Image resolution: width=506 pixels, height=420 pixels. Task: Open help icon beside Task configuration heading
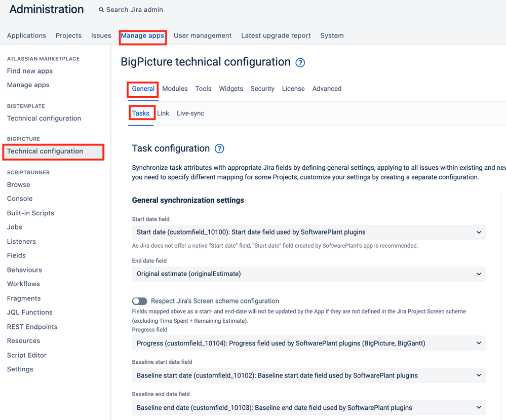click(219, 148)
